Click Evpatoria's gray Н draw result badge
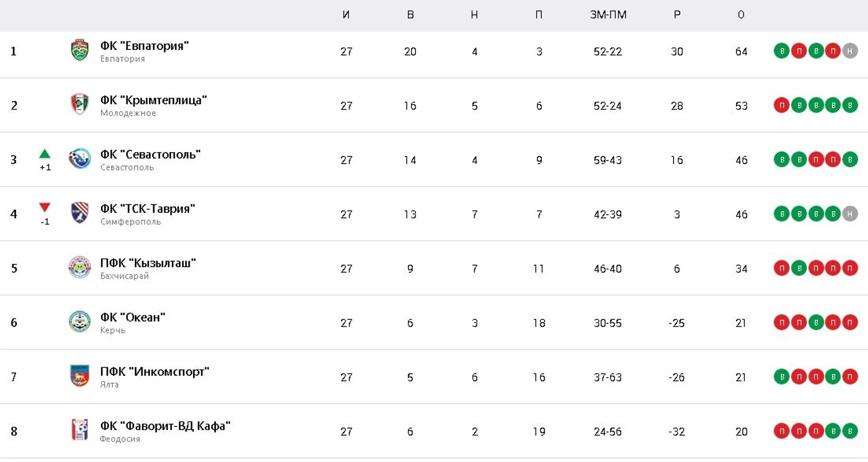868x462 pixels. tap(850, 51)
